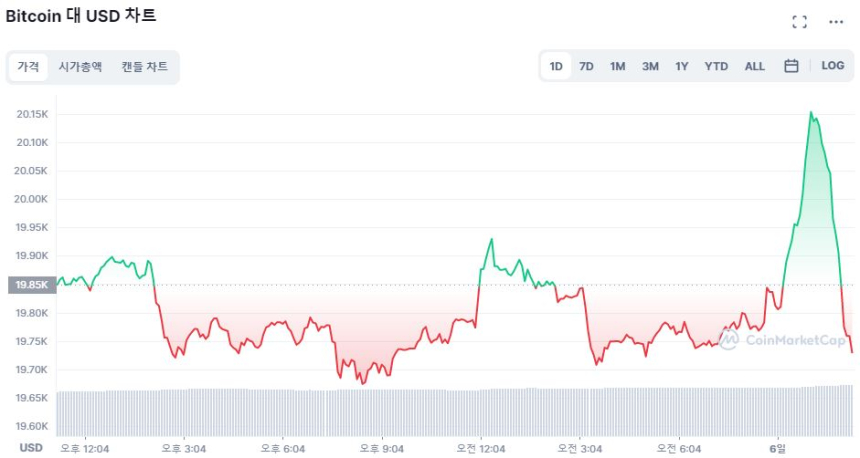Open the calendar date range picker
The height and width of the screenshot is (458, 860).
click(x=791, y=66)
